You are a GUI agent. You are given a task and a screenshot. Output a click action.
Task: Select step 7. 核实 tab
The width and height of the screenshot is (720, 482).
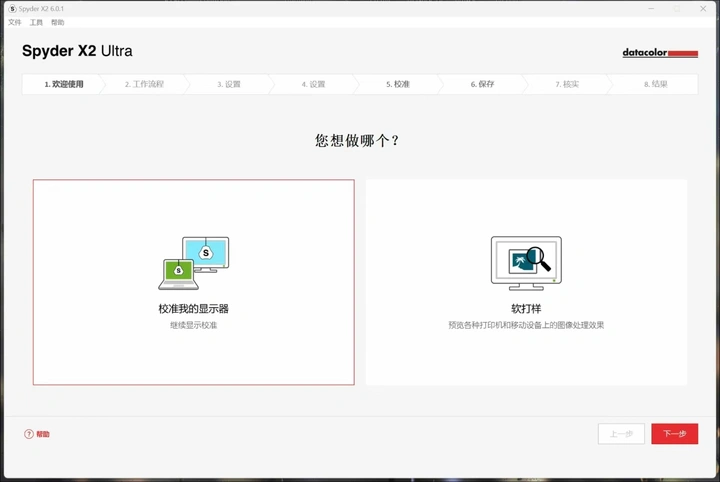tap(567, 84)
